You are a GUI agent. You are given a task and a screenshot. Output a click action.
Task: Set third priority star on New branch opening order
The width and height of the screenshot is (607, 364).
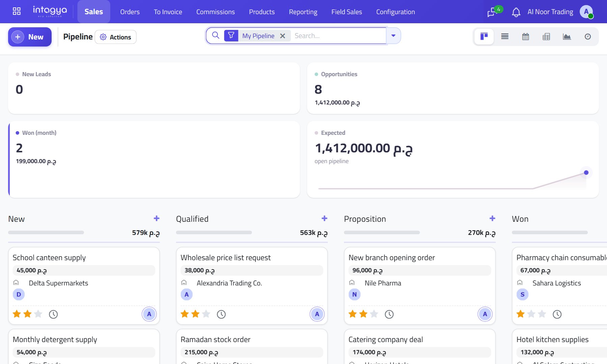[x=374, y=314]
